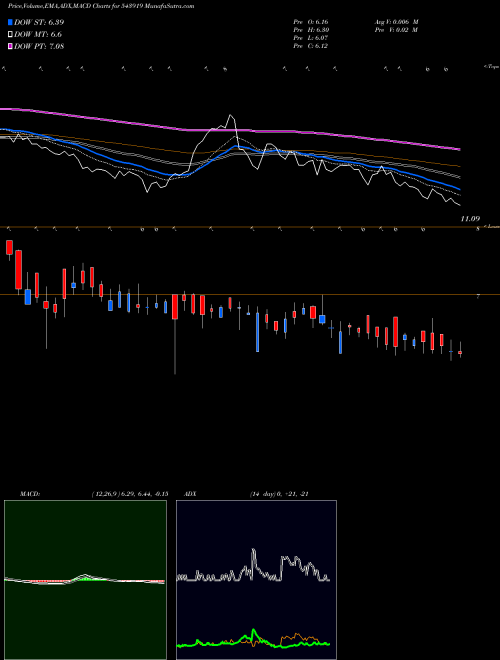Viewport: 500px width, 660px height.
Task: Open the dark blue ADX chart panel
Action: (x=256, y=580)
